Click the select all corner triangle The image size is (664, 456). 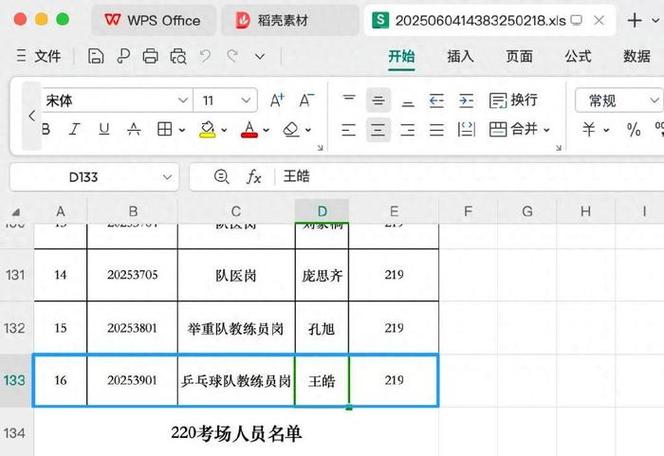[16, 212]
